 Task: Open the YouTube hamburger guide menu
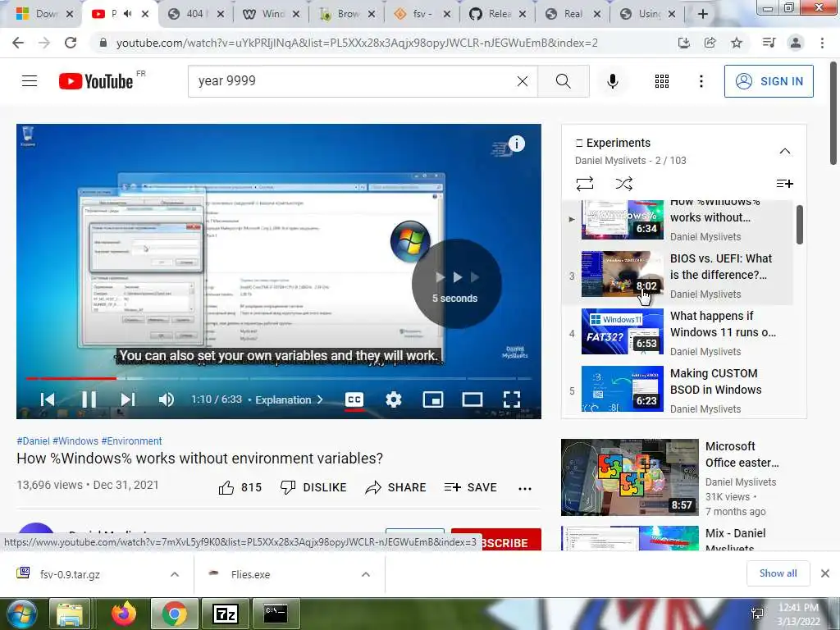coord(30,81)
